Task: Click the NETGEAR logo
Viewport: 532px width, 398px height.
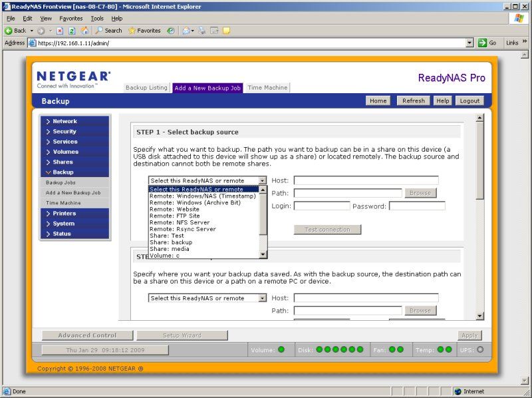Action: 73,79
